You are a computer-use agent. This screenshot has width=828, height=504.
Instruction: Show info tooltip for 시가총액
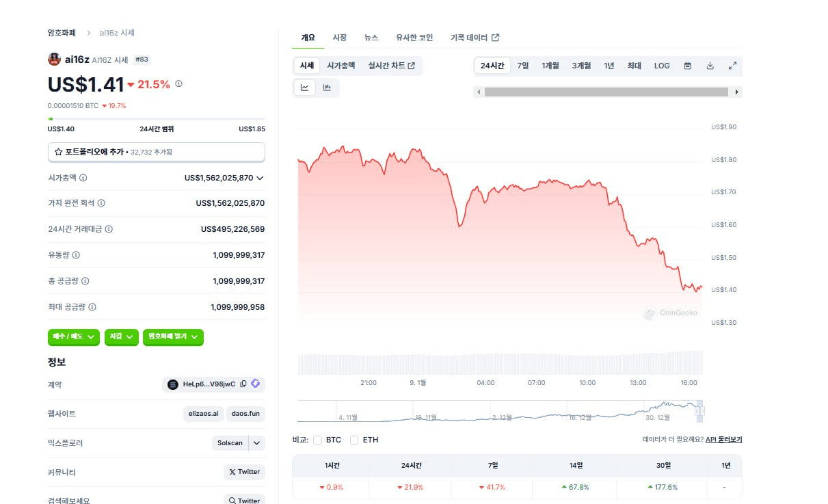click(83, 178)
